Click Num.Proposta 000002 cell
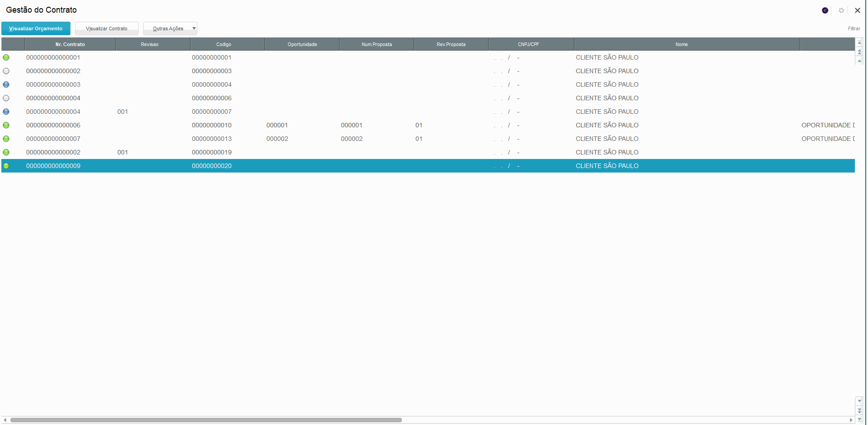Viewport: 868px width, 425px height. coord(351,139)
